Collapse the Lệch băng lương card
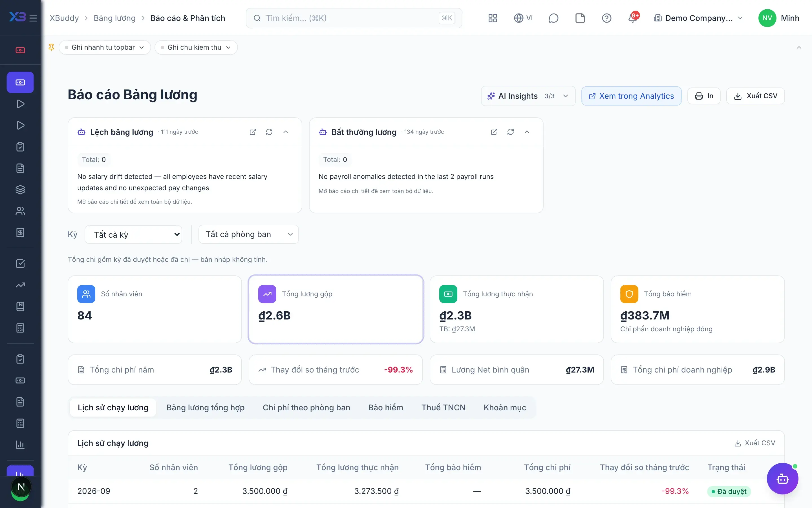This screenshot has width=812, height=508. [x=286, y=132]
